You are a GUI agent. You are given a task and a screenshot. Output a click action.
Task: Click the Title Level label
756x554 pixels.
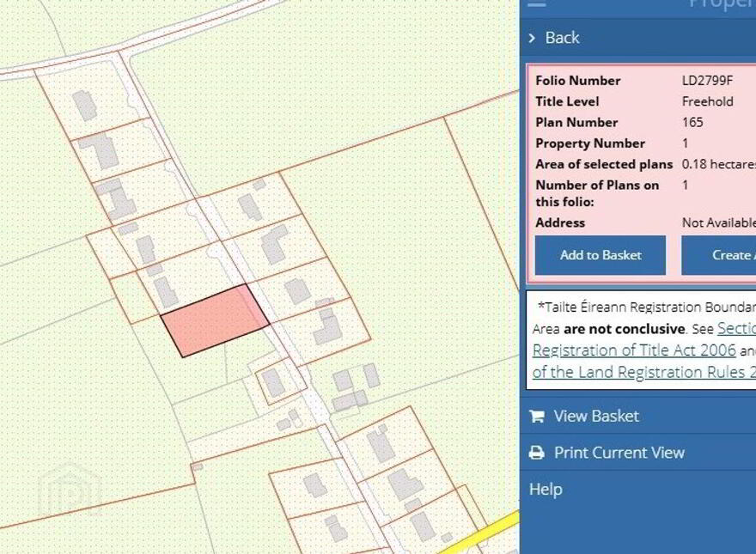[x=567, y=101]
